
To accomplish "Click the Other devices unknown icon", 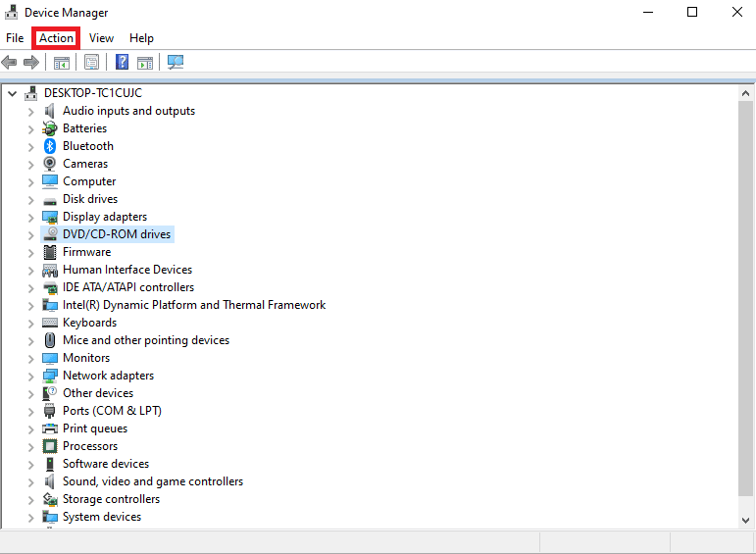I will (x=50, y=393).
